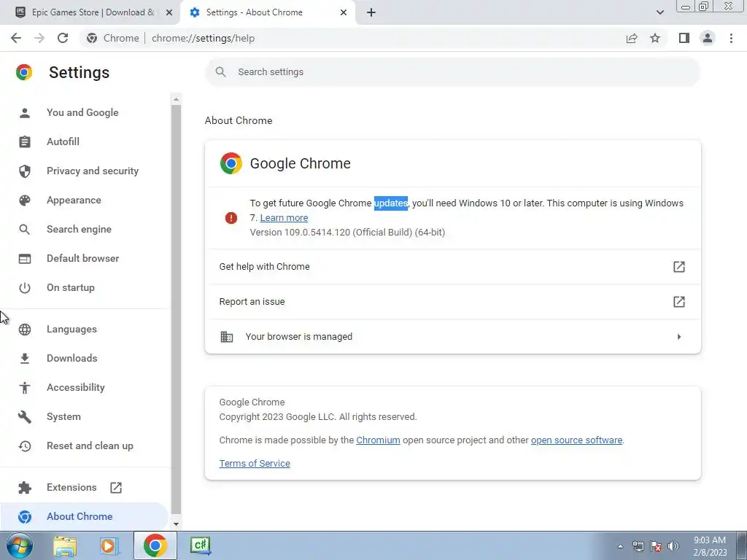
Task: Open Windows Explorer from taskbar
Action: point(65,545)
